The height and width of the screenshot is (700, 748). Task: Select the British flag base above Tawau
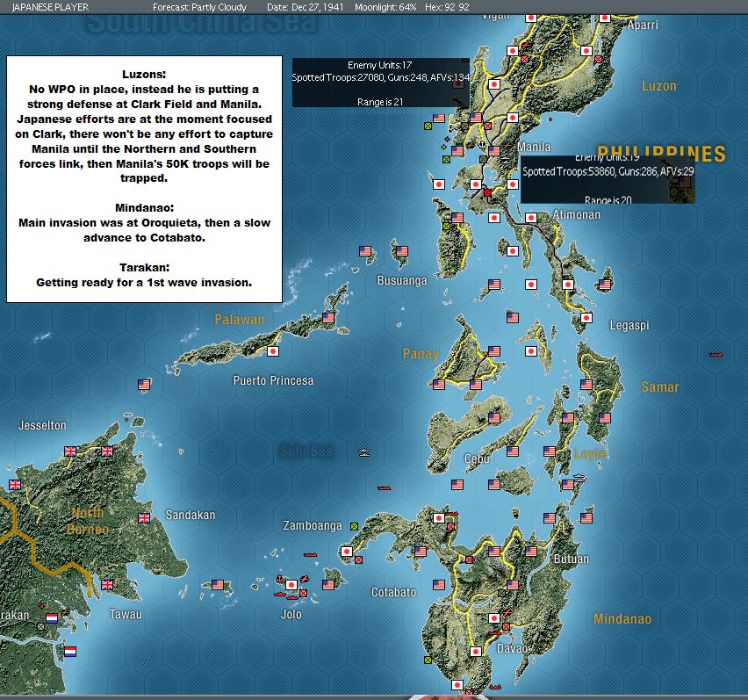pos(107,585)
